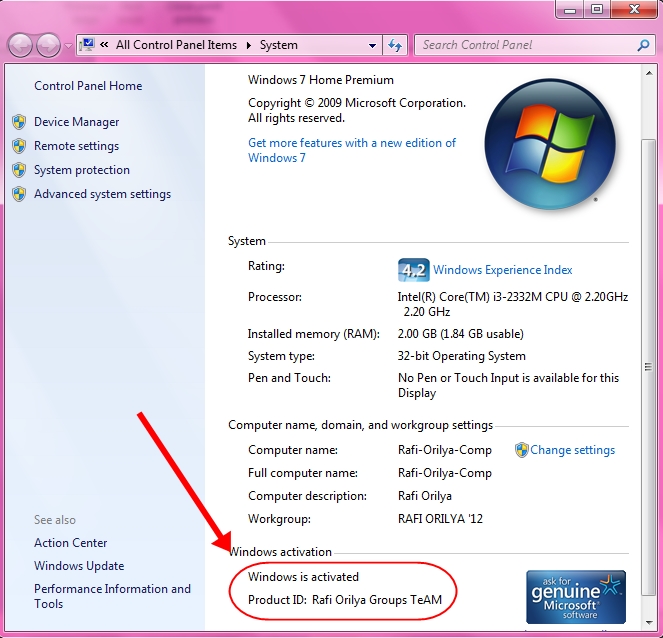Click Change settings link
This screenshot has width=663, height=638.
[x=573, y=450]
